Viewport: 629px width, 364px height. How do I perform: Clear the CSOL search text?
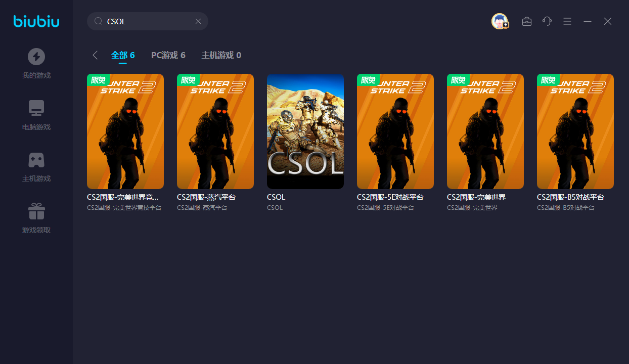[198, 21]
